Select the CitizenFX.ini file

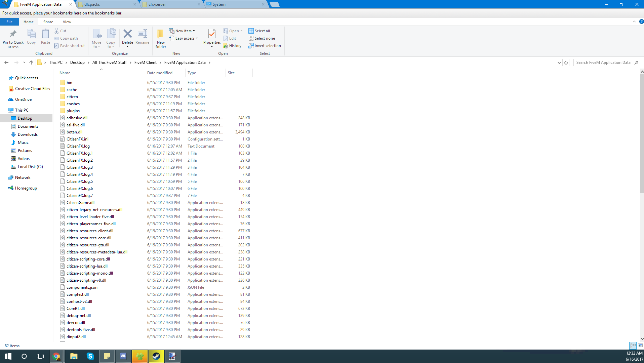click(x=77, y=139)
